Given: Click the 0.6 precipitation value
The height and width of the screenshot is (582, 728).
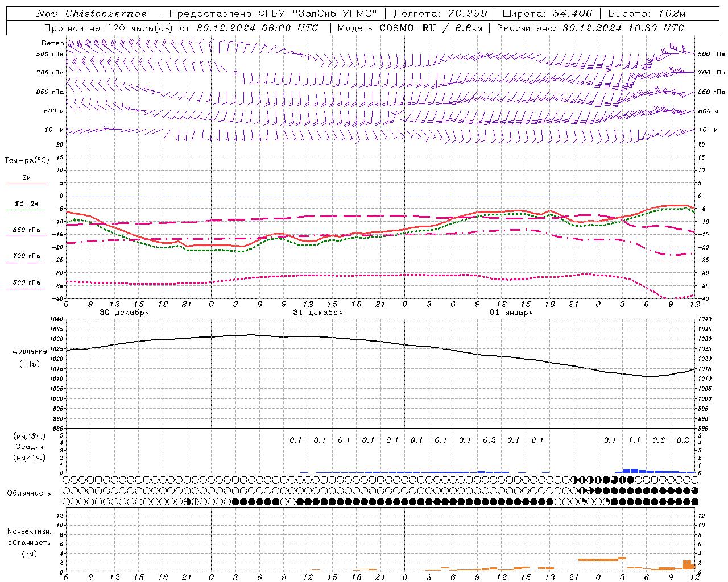Looking at the screenshot, I should coord(659,440).
